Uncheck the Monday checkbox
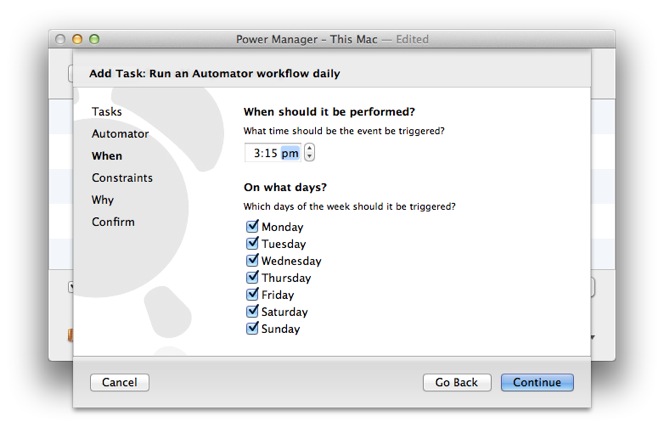The image size is (664, 428). tap(252, 226)
